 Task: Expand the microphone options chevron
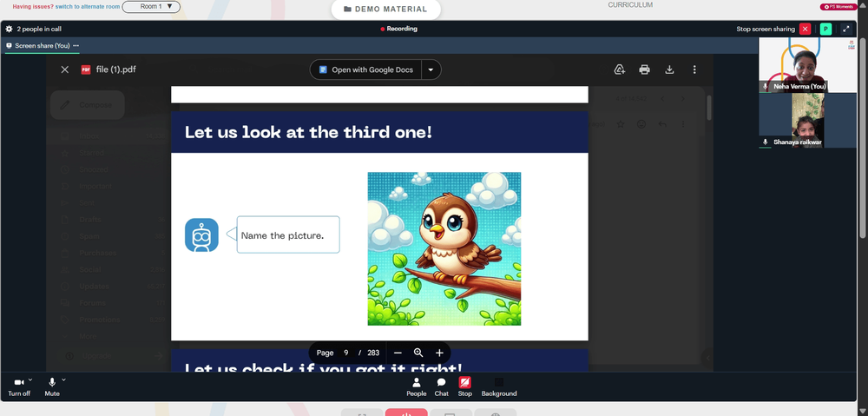click(x=63, y=380)
